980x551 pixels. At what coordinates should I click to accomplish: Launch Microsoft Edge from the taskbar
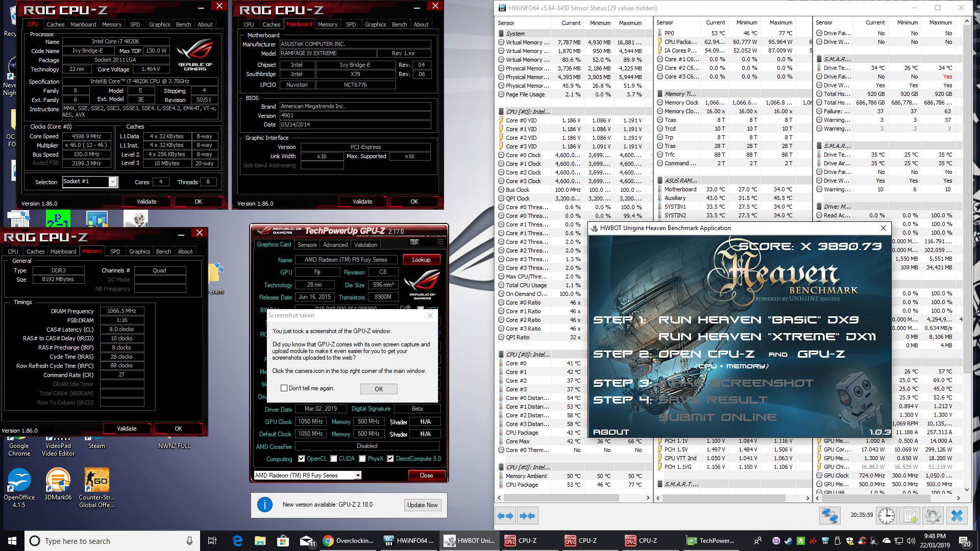click(x=237, y=541)
